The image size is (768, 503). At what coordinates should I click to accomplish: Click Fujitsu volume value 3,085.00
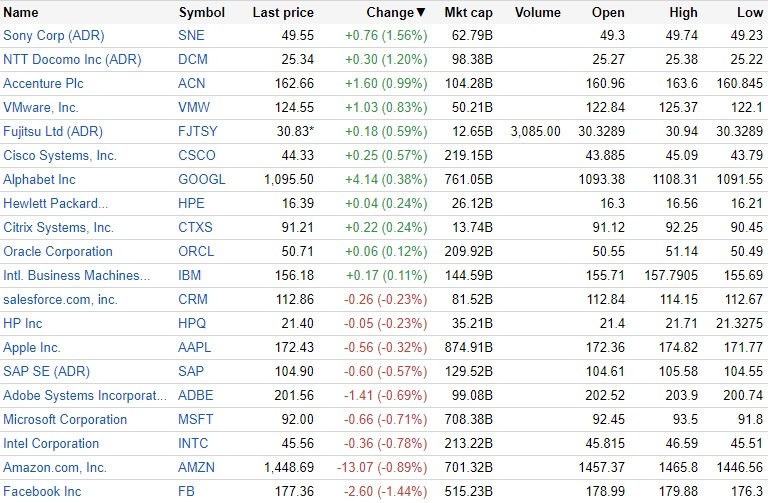(535, 131)
